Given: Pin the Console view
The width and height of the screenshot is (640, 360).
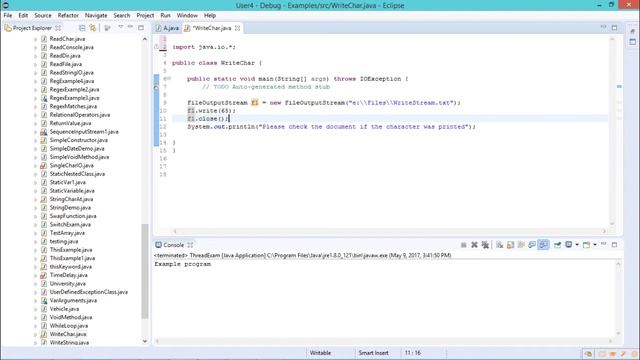Looking at the screenshot, I should pyautogui.click(x=557, y=245).
